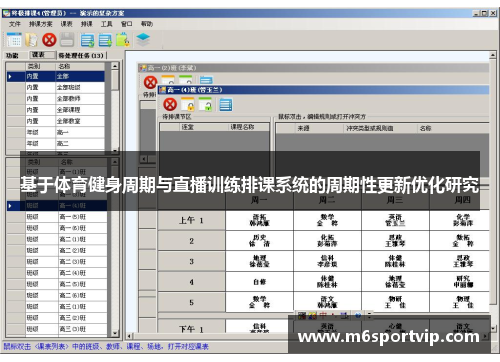Select the 全部教室 row
Viewport: 500px width, 362px height.
(56, 121)
